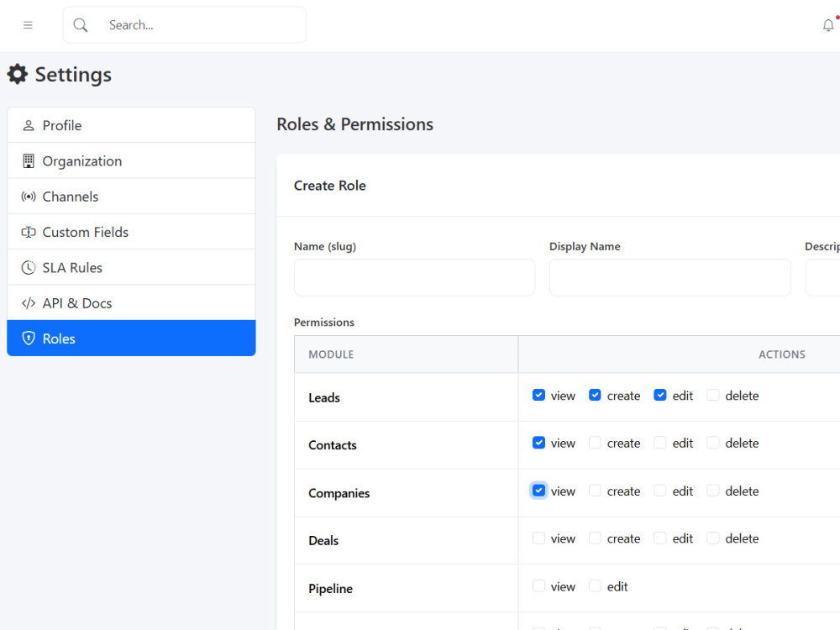Viewport: 840px width, 630px height.
Task: Open Organization settings
Action: 131,160
